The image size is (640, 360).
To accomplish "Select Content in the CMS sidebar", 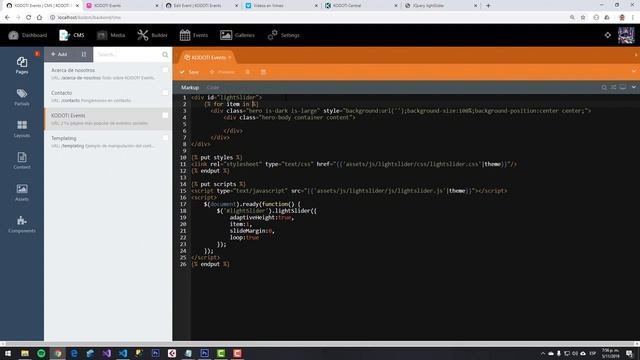I will (x=22, y=160).
